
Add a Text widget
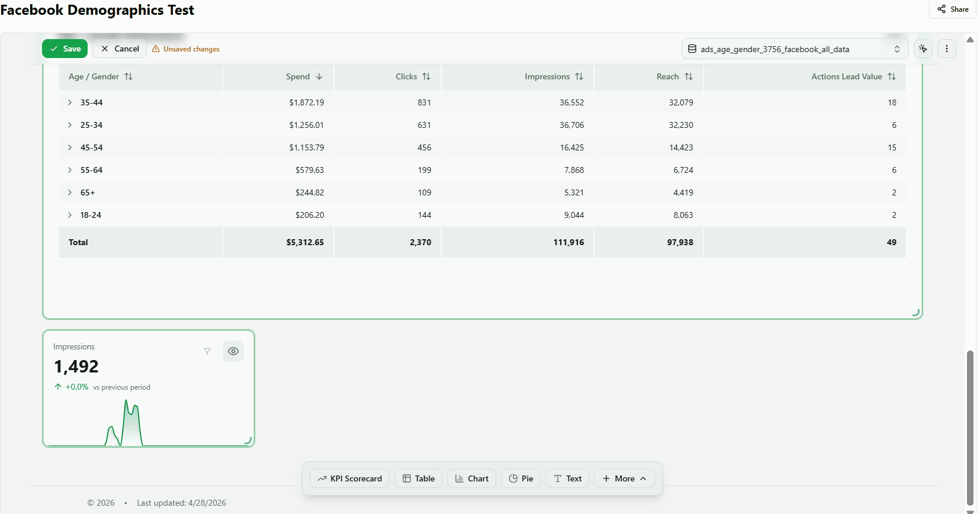tap(567, 478)
